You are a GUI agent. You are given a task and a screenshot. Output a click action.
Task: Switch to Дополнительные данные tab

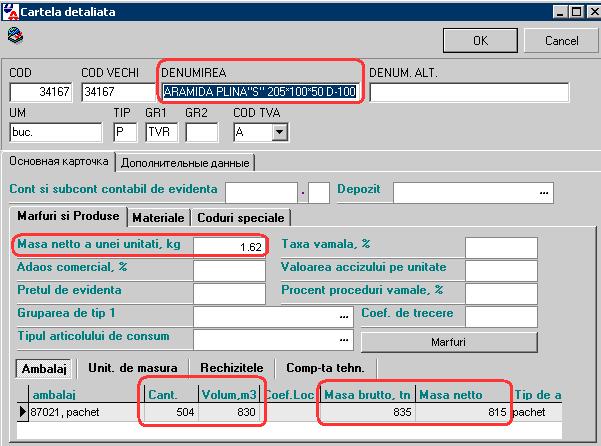click(185, 163)
